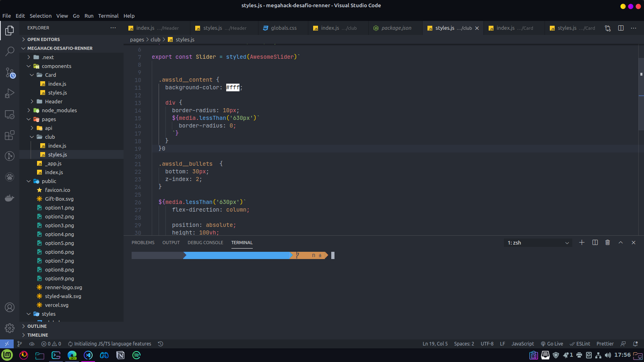The height and width of the screenshot is (362, 644).
Task: Open Spotify from the taskbar
Action: pos(136,355)
